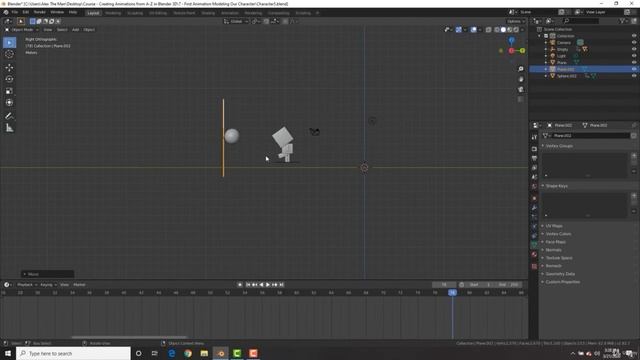Click Windows search box on taskbar
This screenshot has height=360, width=640.
pyautogui.click(x=73, y=353)
